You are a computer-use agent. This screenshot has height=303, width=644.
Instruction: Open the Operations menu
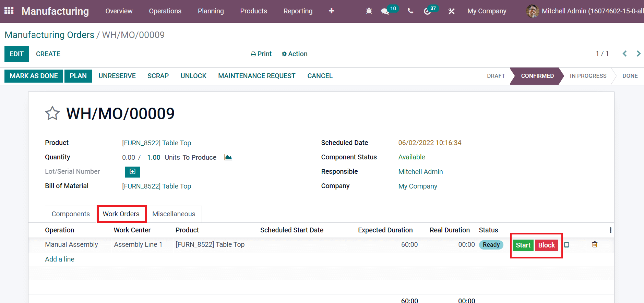[165, 11]
